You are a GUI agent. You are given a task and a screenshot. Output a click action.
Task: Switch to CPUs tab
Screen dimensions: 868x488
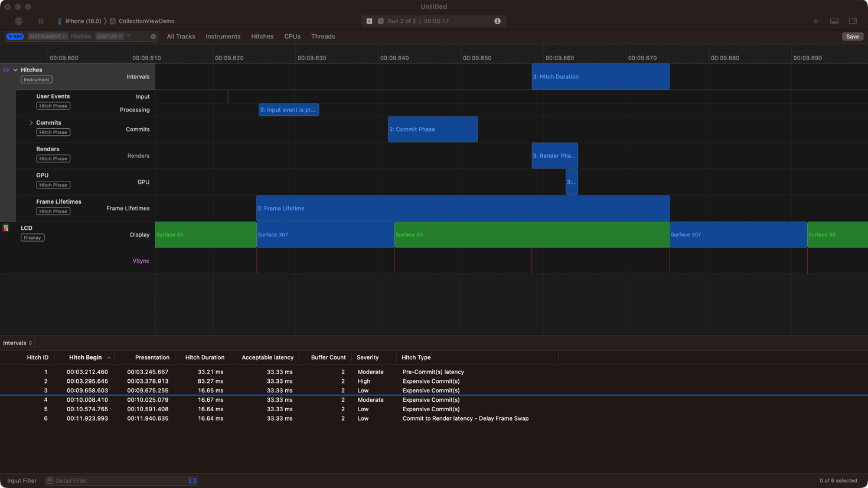pos(292,37)
